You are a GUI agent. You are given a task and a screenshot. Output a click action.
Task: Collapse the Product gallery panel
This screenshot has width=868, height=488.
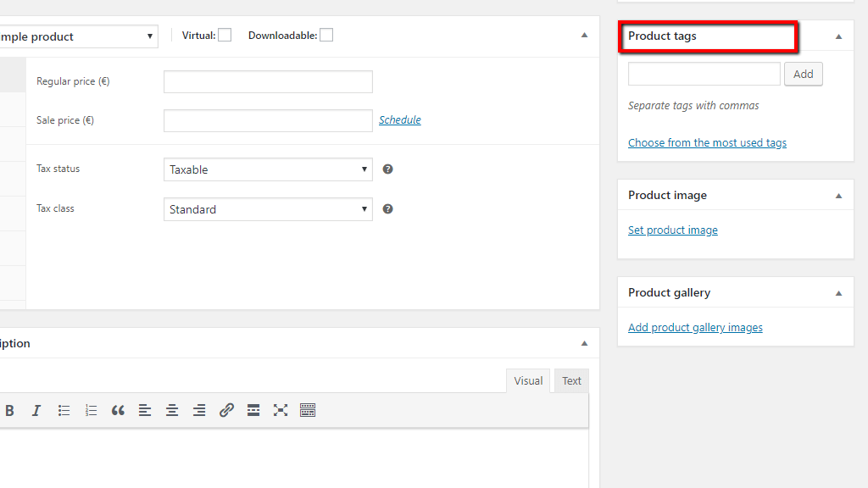(838, 293)
